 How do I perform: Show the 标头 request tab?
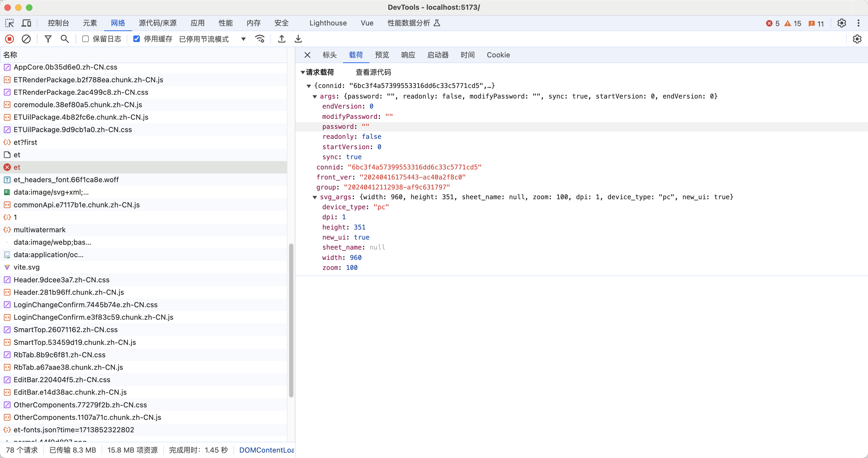[330, 55]
